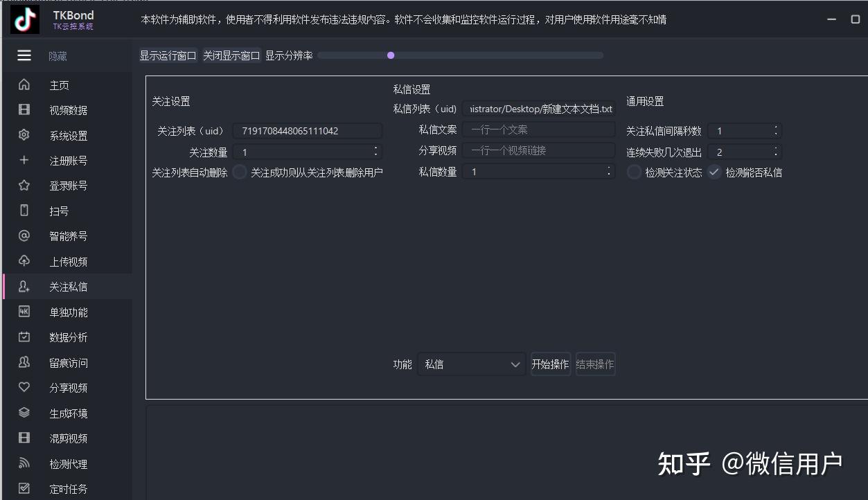Open the 主页 home icon in sidebar
This screenshot has width=868, height=500.
24,84
